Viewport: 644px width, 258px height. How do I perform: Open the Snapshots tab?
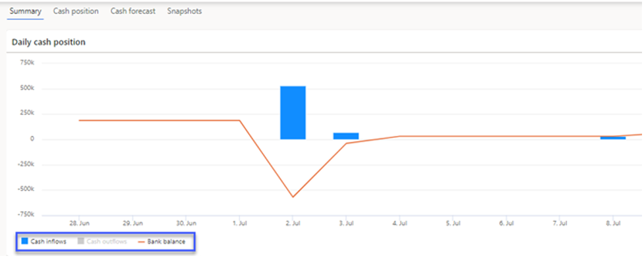(x=185, y=11)
